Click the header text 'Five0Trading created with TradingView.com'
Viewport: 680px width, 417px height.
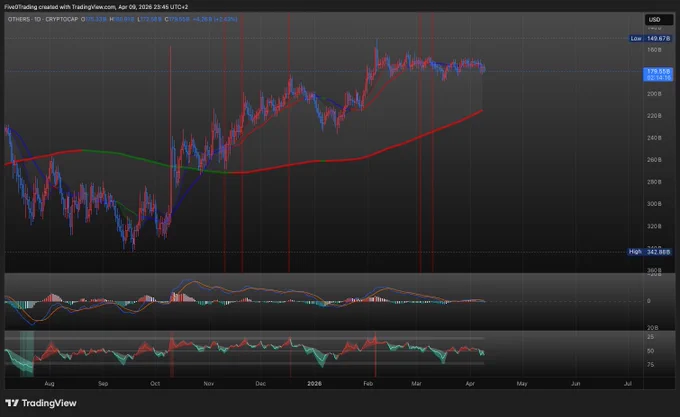pos(60,7)
